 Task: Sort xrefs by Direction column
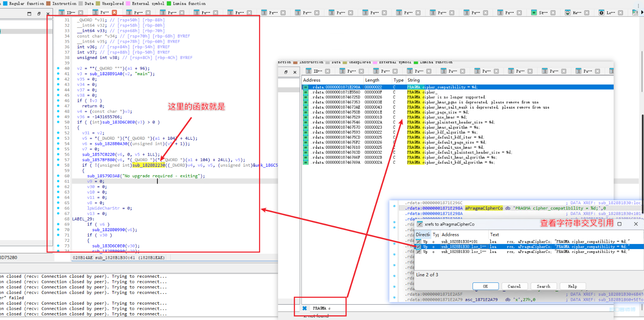[x=423, y=235]
